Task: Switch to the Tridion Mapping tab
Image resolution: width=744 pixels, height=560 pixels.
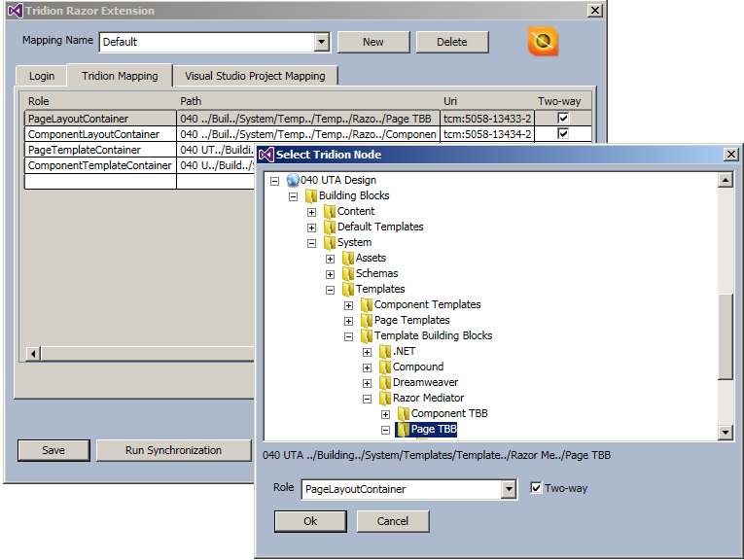Action: 120,76
